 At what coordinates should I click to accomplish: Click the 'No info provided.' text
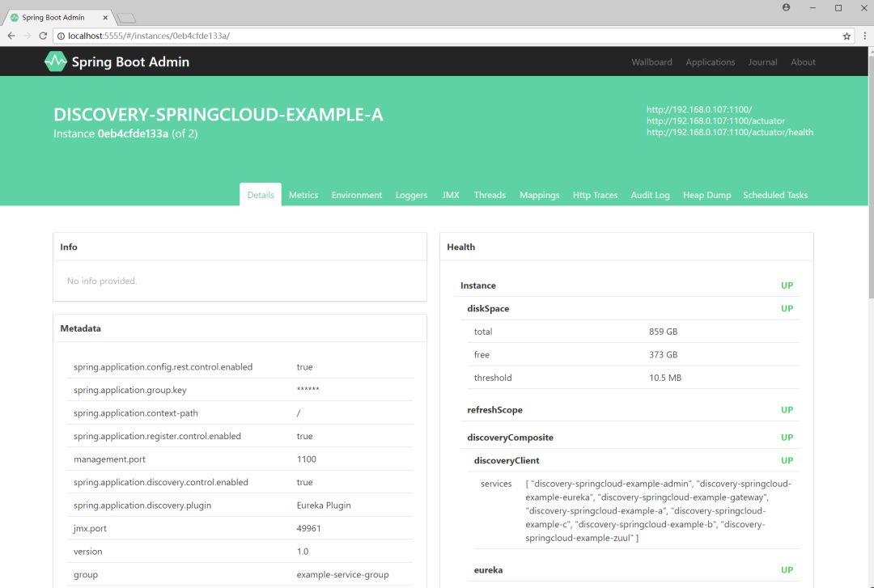pyautogui.click(x=102, y=281)
